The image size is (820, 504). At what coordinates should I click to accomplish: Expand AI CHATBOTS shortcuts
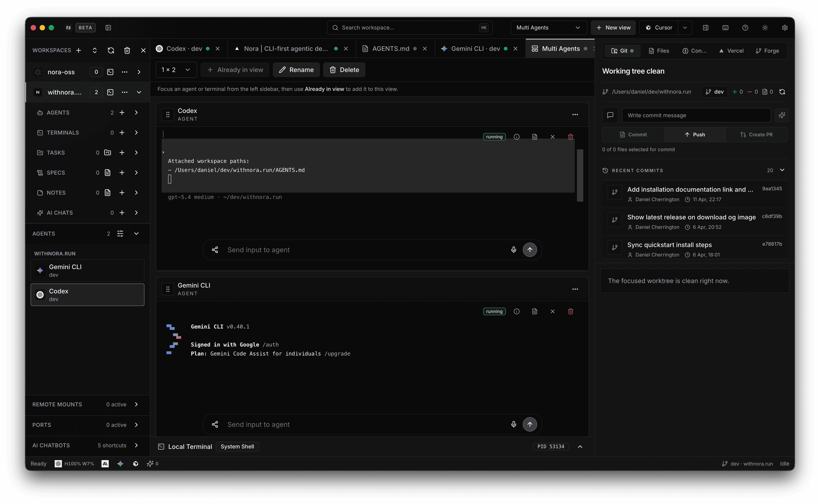(x=136, y=445)
